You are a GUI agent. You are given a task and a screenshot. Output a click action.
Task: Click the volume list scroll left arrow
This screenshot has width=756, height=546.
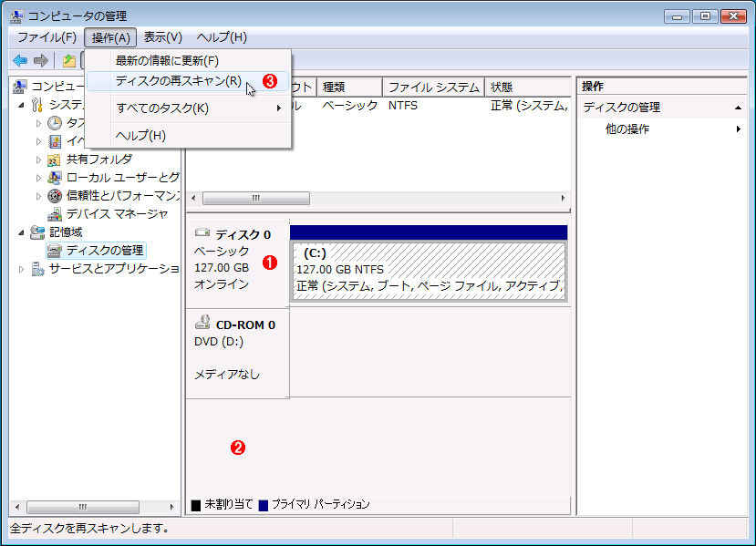(194, 198)
